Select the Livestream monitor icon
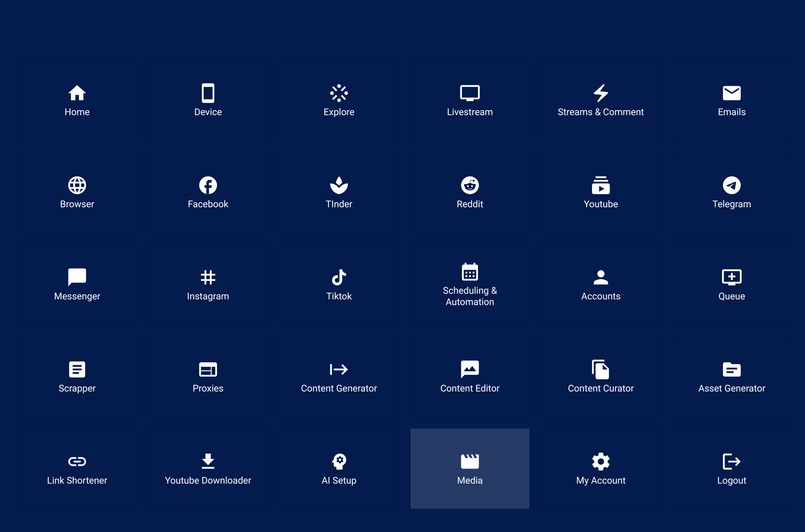 pos(470,93)
